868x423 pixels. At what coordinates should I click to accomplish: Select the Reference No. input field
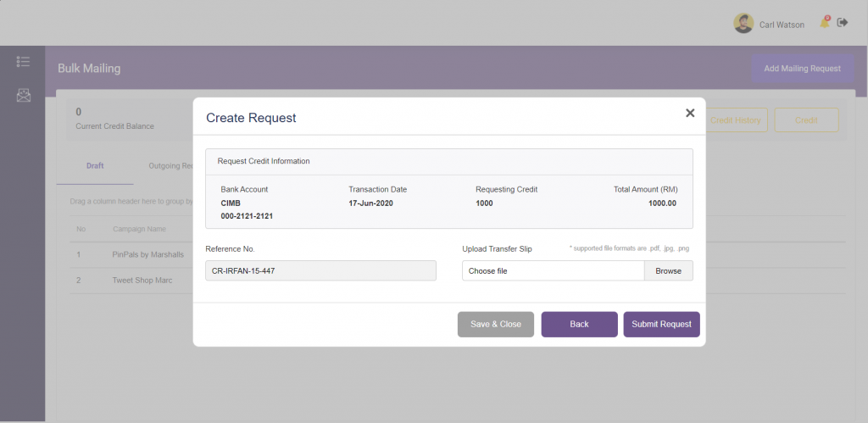point(320,270)
